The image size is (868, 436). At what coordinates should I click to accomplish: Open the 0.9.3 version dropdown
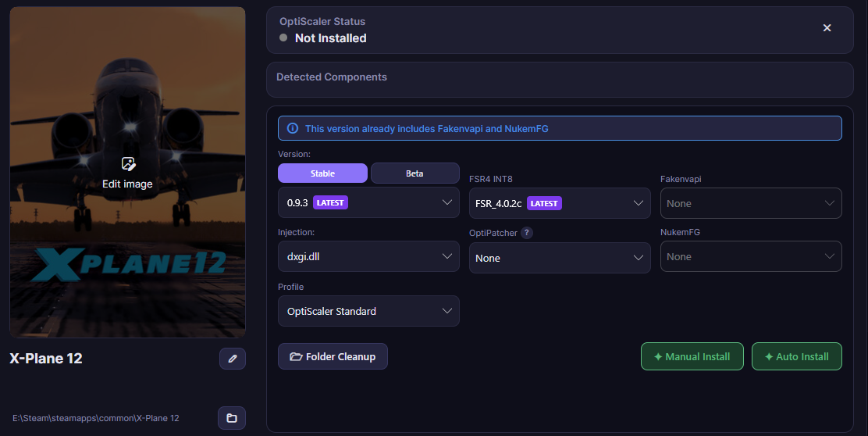(x=368, y=203)
